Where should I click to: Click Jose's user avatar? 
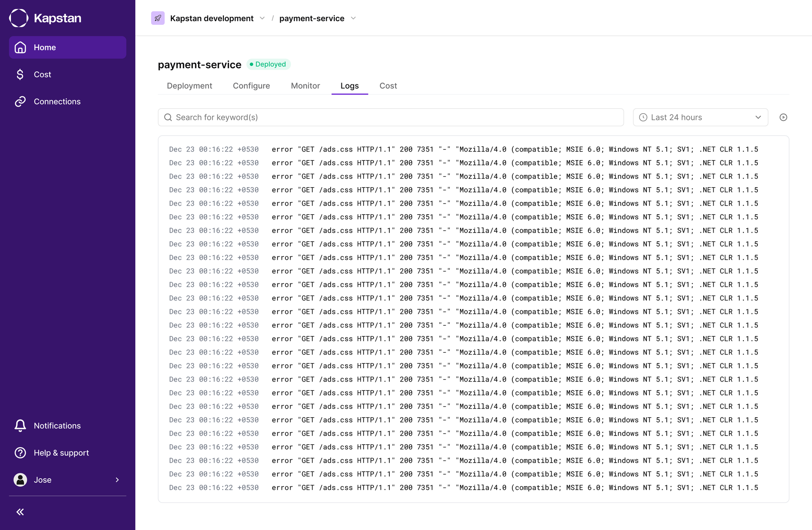tap(20, 480)
